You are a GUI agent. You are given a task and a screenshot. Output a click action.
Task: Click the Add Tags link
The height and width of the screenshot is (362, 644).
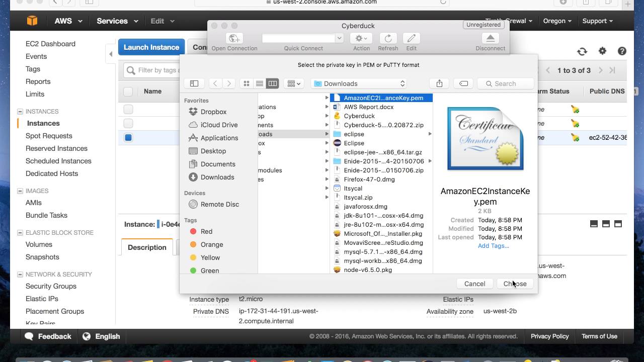[493, 246]
